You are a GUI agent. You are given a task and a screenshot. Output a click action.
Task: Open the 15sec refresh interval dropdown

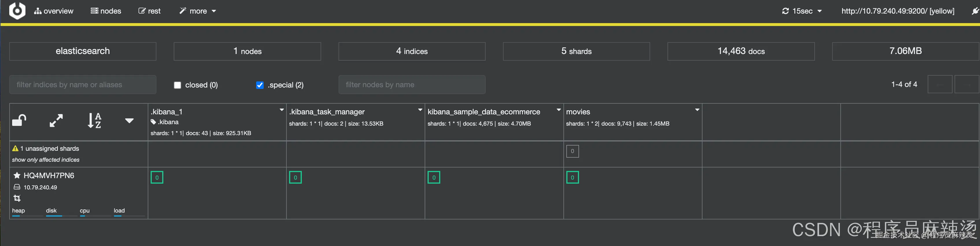point(802,11)
